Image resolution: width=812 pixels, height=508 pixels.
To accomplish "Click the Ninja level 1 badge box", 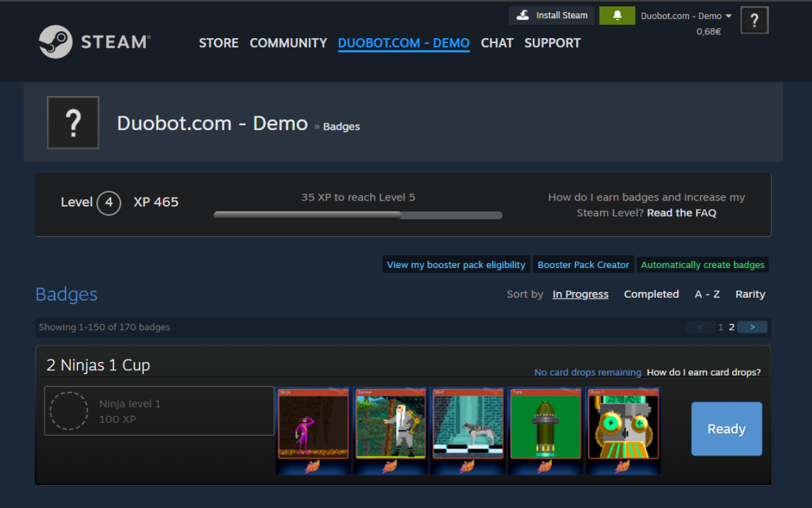I will (x=159, y=411).
